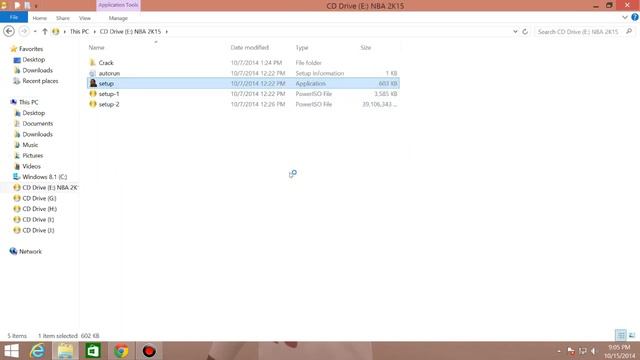Sort files by Date modified column
The image size is (640, 360).
point(249,48)
